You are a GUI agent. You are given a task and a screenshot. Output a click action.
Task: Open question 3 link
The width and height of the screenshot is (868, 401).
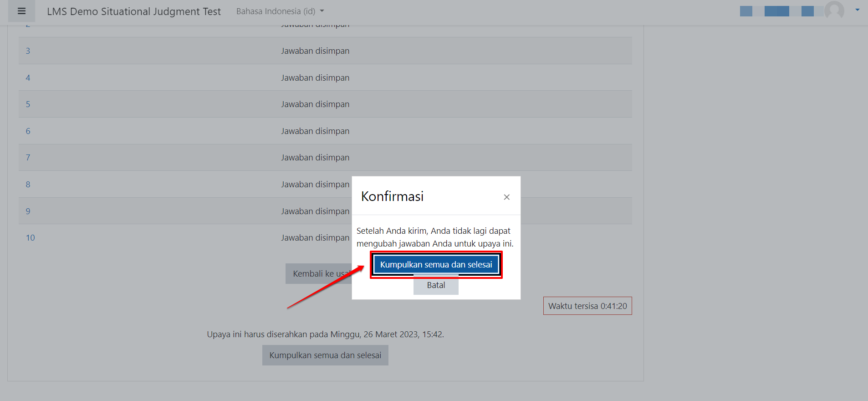[x=28, y=51]
